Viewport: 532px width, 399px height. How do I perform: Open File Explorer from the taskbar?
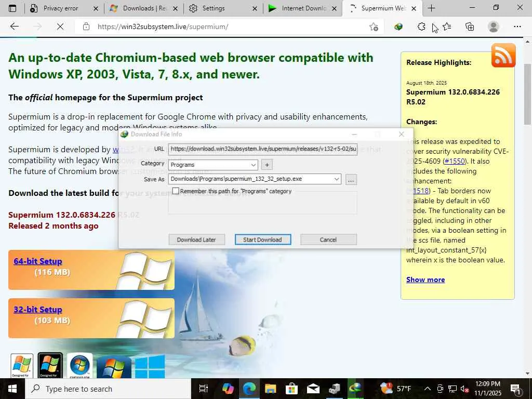click(270, 389)
